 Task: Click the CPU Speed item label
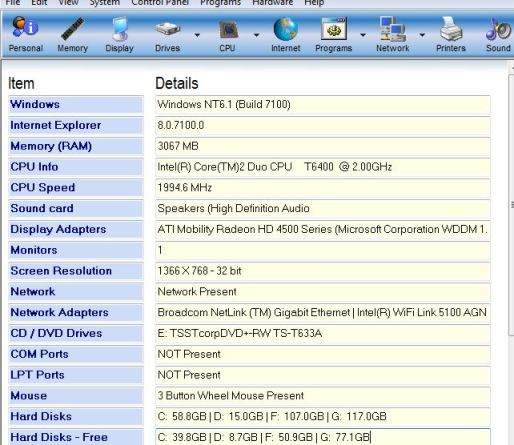pyautogui.click(x=76, y=188)
